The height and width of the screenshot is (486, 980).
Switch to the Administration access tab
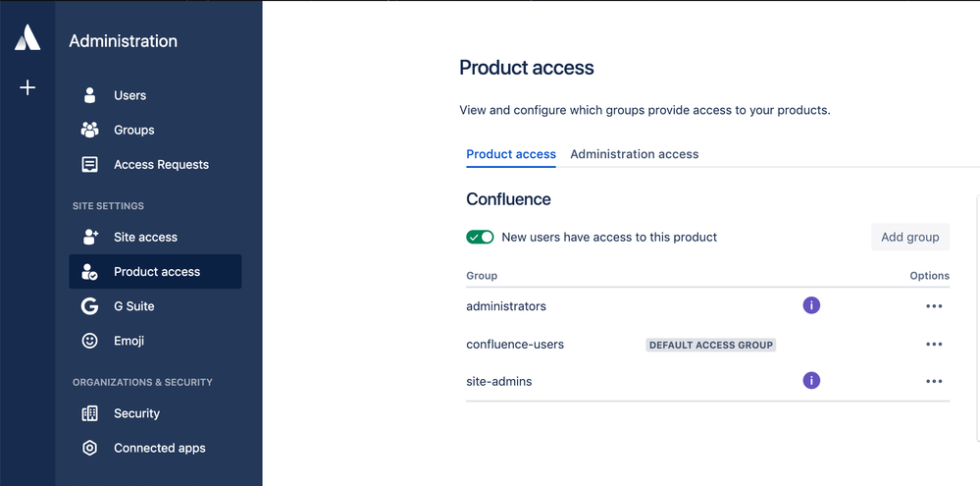[x=635, y=154]
